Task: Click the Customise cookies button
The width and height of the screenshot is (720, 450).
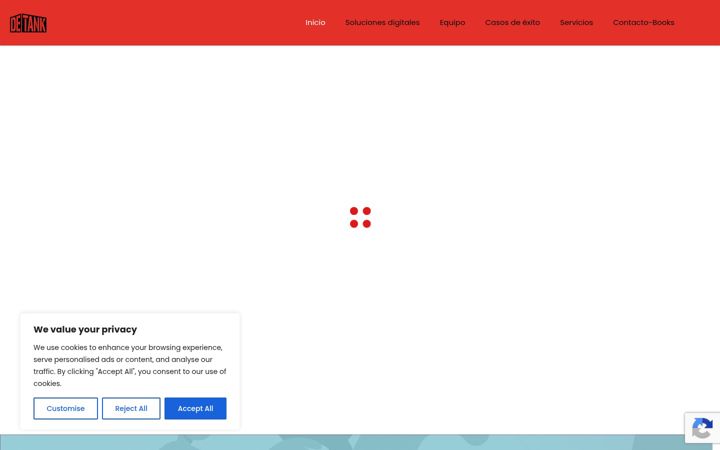Action: (x=66, y=408)
